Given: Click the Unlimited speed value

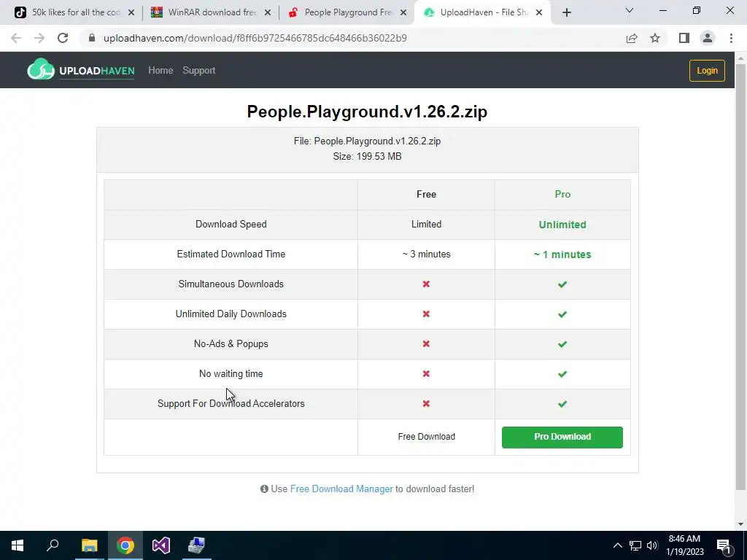Looking at the screenshot, I should tap(562, 225).
